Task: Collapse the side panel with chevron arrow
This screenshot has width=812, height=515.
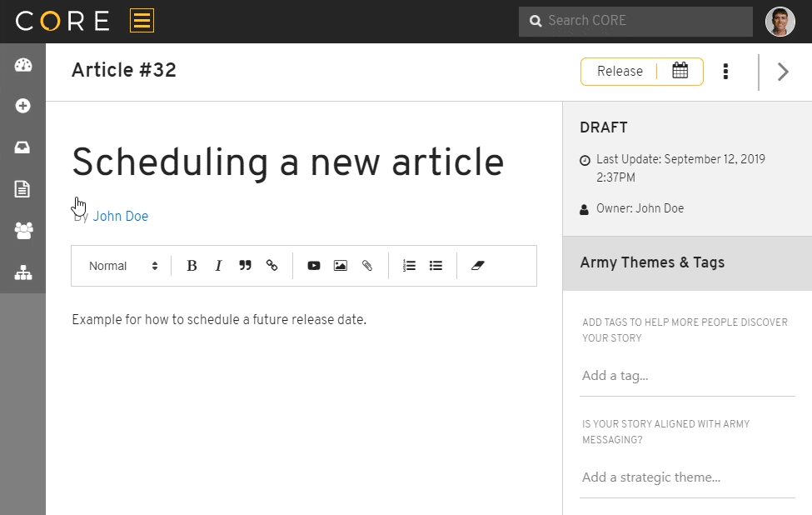Action: [783, 72]
